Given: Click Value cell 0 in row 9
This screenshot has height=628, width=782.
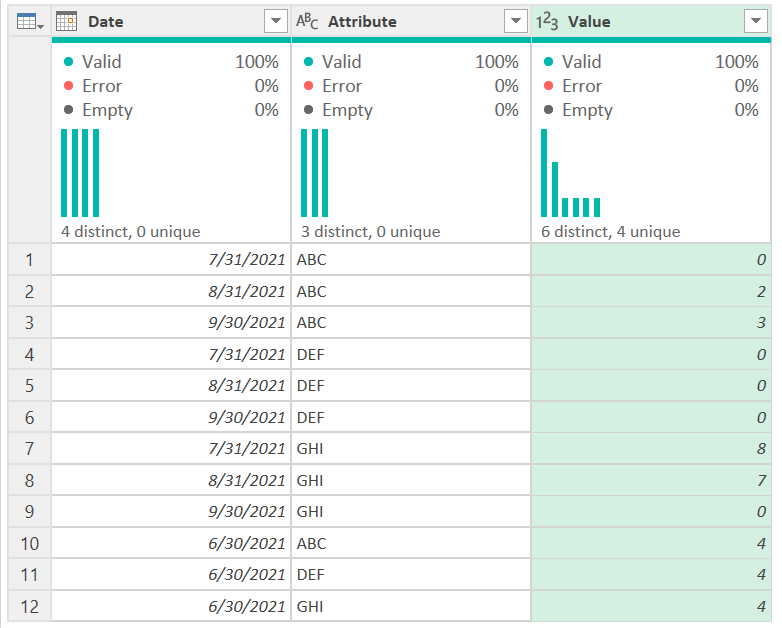Looking at the screenshot, I should (x=651, y=511).
